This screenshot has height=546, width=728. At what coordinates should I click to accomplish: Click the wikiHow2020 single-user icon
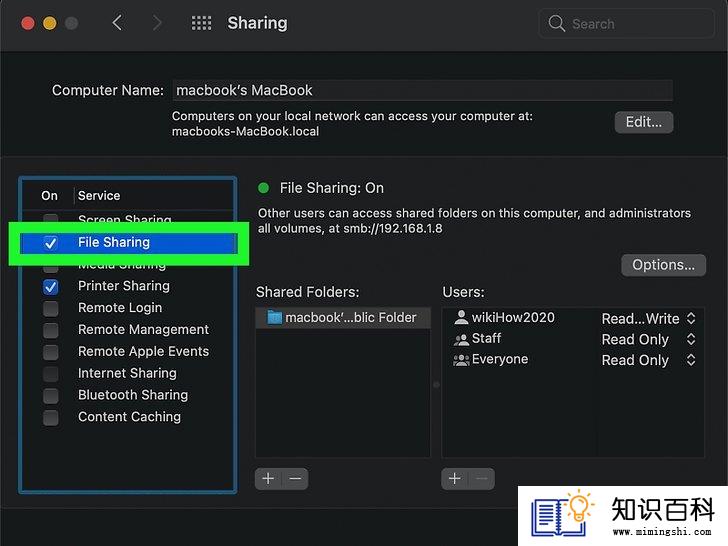[x=461, y=318]
